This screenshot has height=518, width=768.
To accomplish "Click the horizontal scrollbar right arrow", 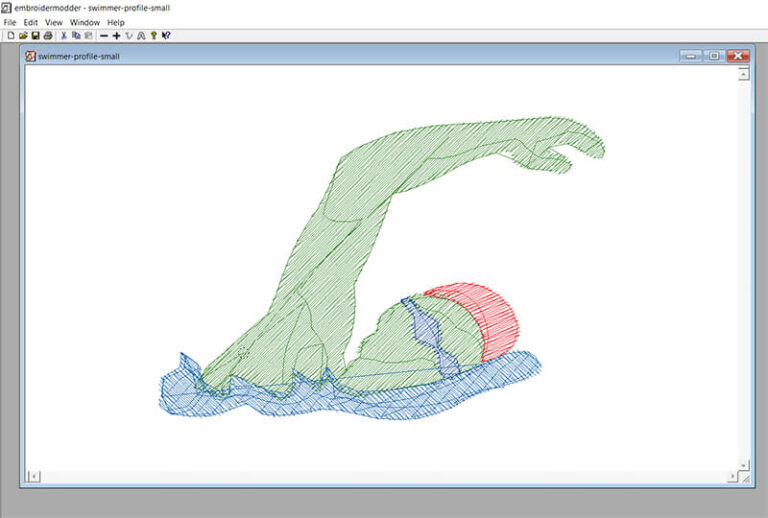I will click(732, 476).
